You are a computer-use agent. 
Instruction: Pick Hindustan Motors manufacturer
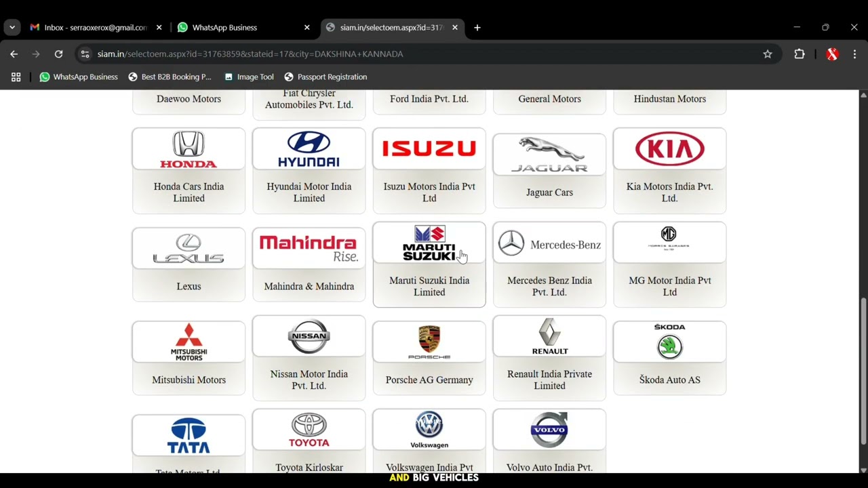(670, 99)
